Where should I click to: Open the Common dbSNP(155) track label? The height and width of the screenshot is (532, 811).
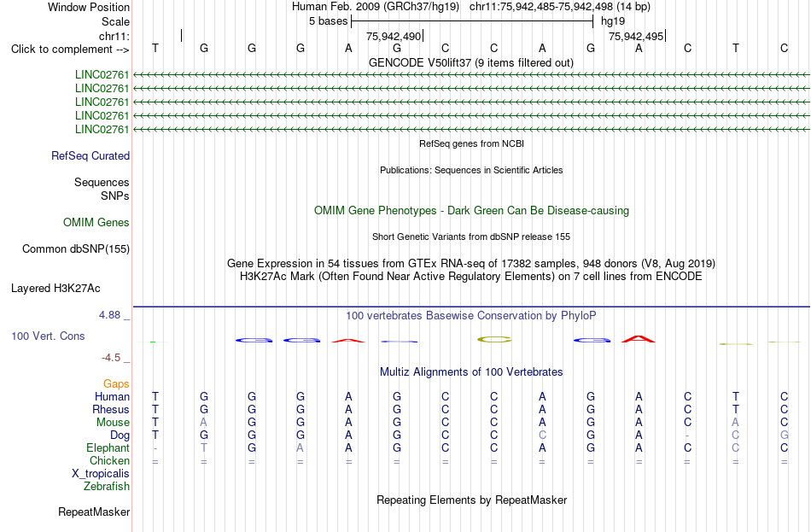point(76,249)
